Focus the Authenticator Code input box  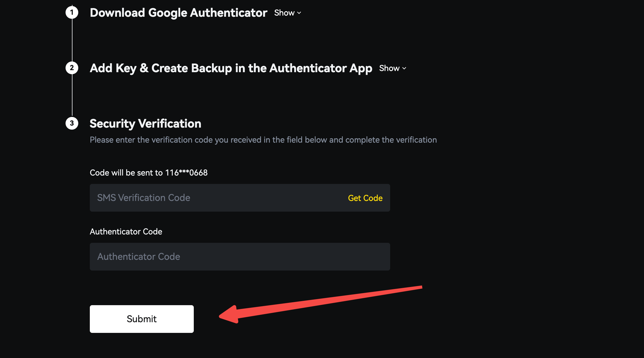[x=240, y=257]
